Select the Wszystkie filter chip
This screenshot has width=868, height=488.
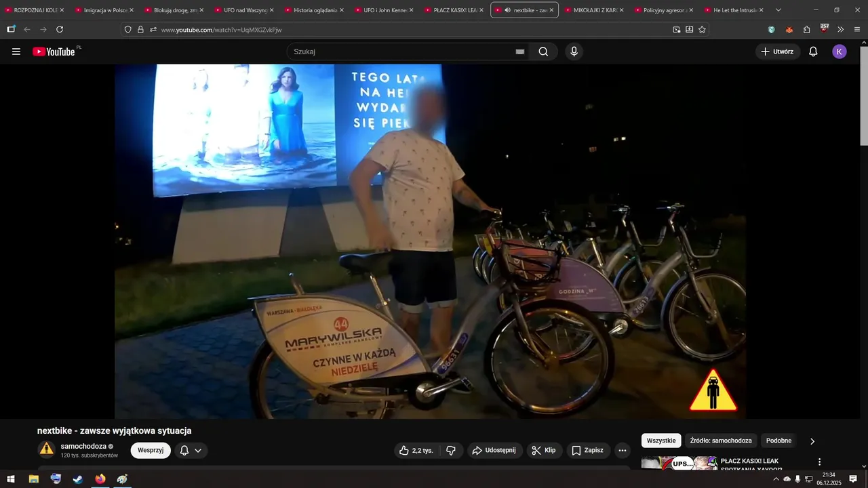tap(661, 441)
